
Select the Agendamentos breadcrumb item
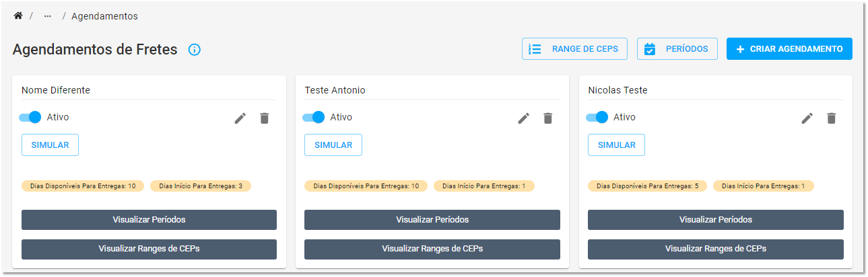(104, 16)
